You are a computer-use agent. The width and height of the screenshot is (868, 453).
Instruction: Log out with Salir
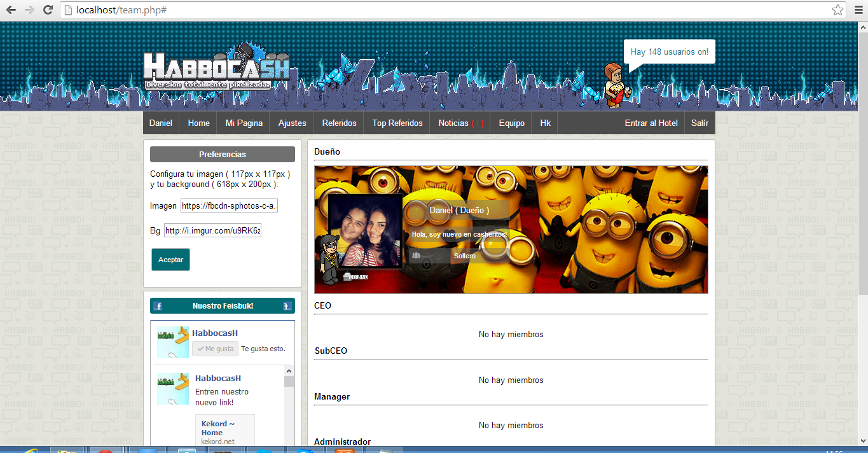coord(699,123)
